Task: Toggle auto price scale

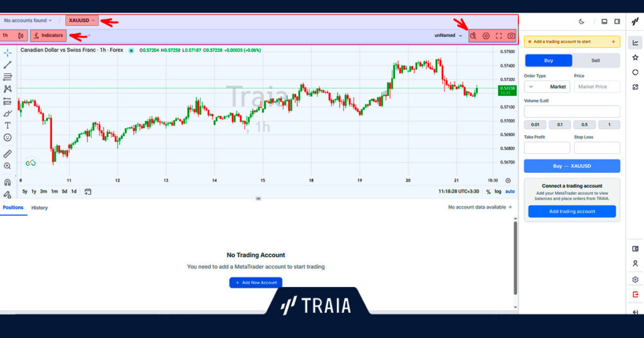Action: tap(509, 192)
